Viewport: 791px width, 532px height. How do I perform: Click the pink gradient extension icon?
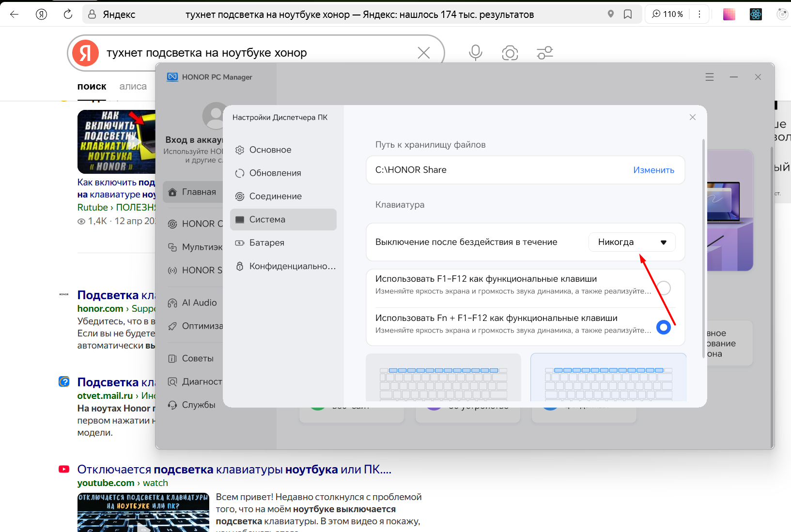[x=729, y=15]
